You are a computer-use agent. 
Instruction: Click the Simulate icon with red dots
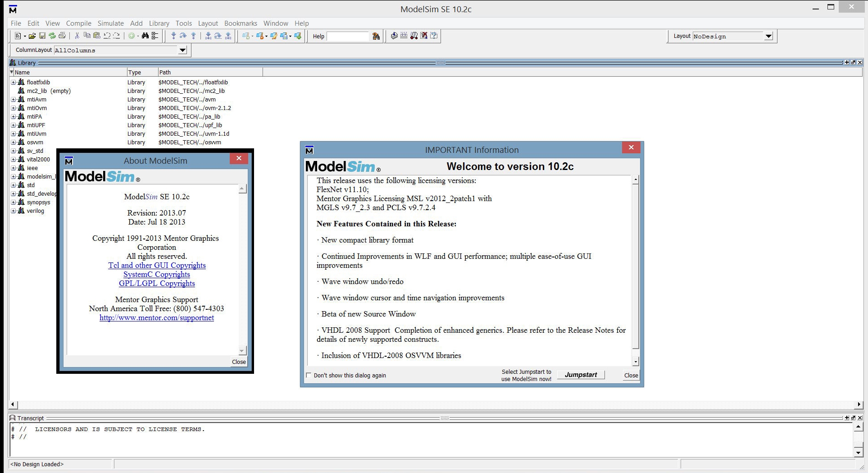pyautogui.click(x=414, y=36)
